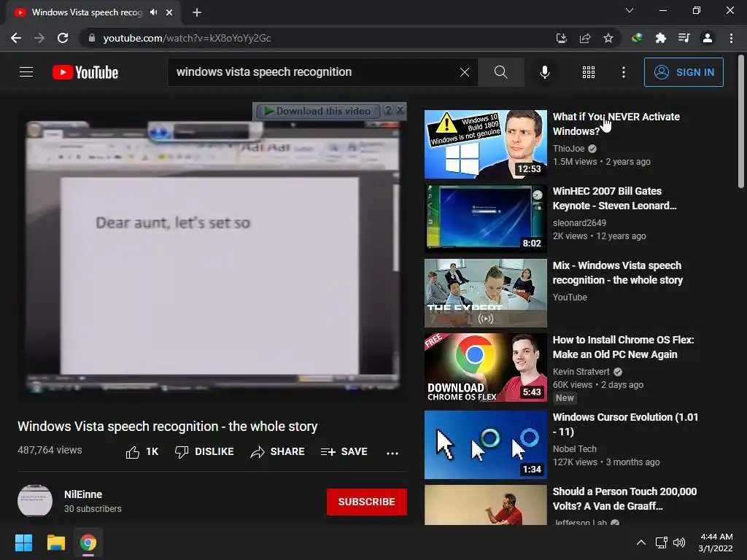Open Chrome OS Flex thumbnail 5:43
This screenshot has width=747, height=560.
pyautogui.click(x=485, y=367)
